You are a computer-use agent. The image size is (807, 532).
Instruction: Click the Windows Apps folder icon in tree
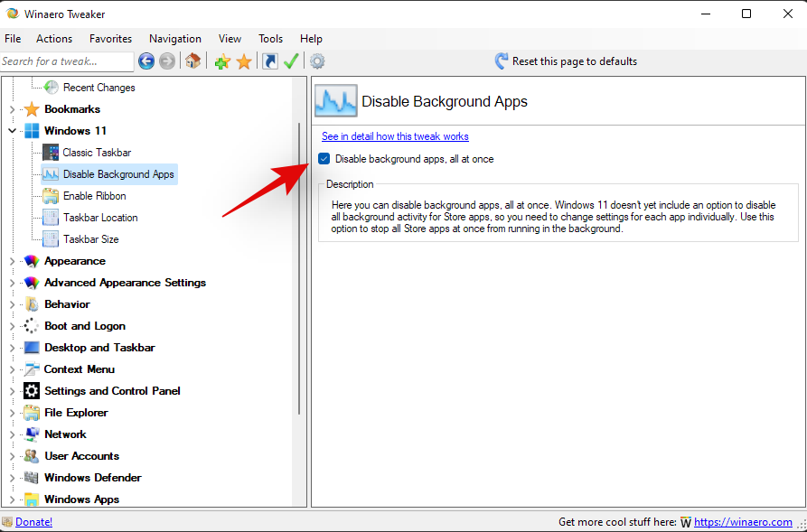(32, 499)
